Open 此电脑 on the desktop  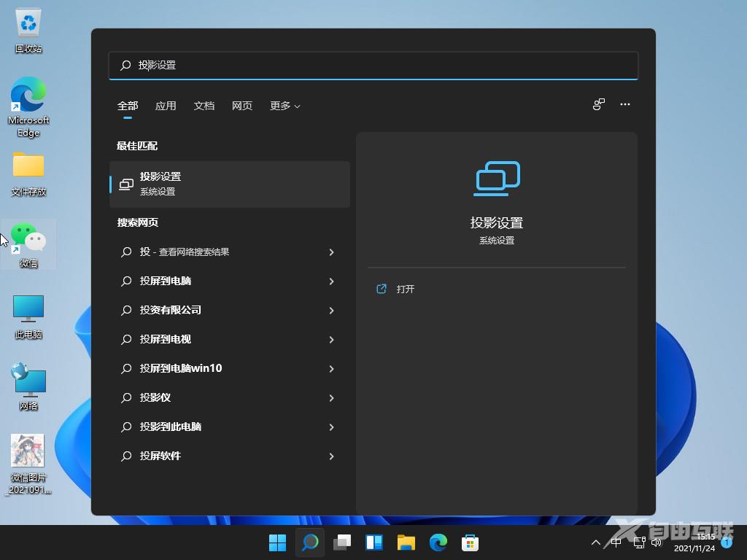28,310
